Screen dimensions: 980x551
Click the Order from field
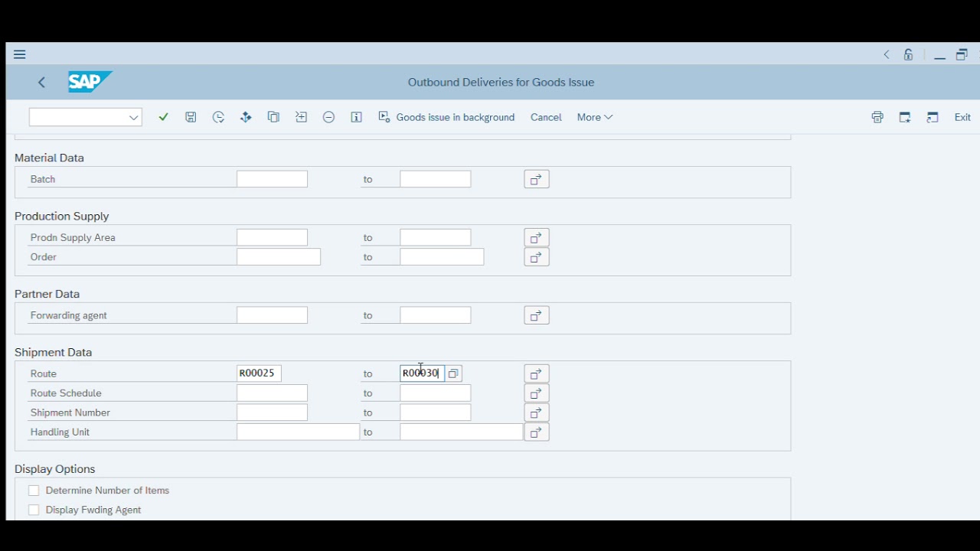tap(279, 257)
